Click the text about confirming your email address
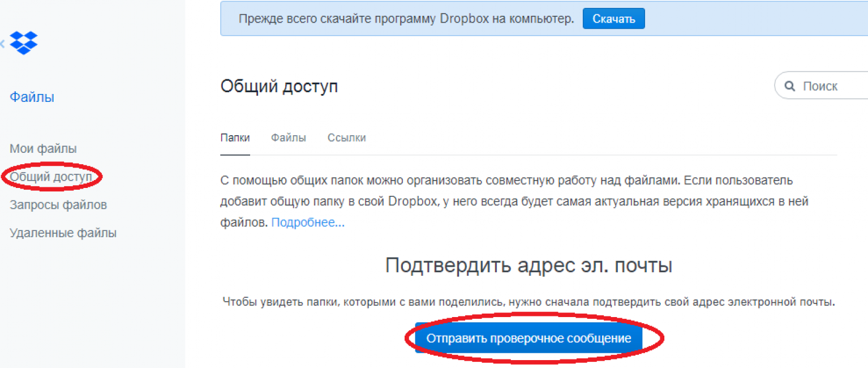The height and width of the screenshot is (368, 868). (x=528, y=302)
